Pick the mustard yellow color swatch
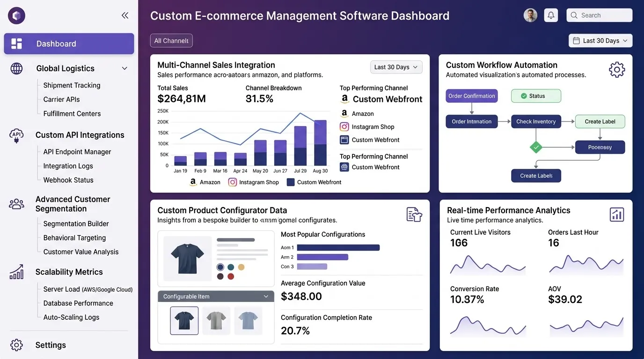The width and height of the screenshot is (644, 359). (x=241, y=267)
